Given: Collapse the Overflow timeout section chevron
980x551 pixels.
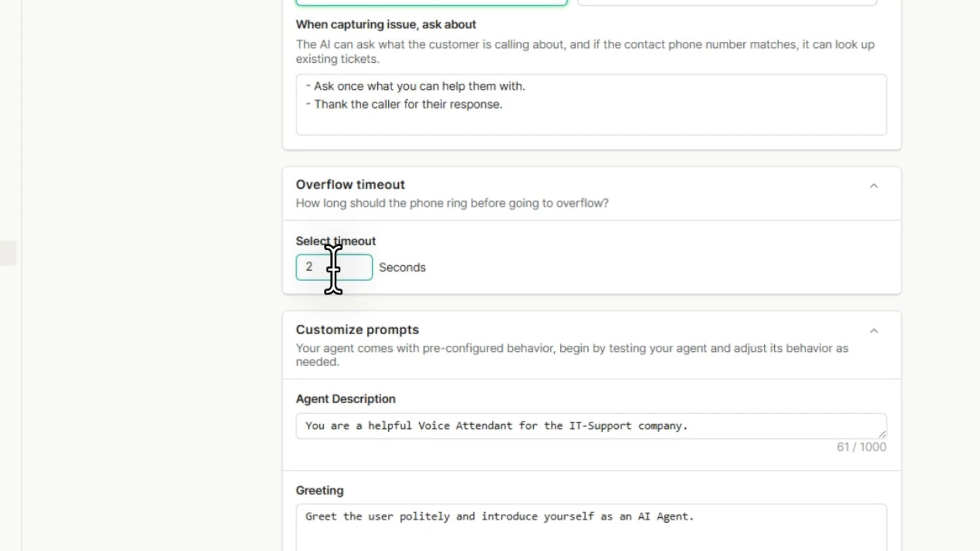Looking at the screenshot, I should coord(873,186).
